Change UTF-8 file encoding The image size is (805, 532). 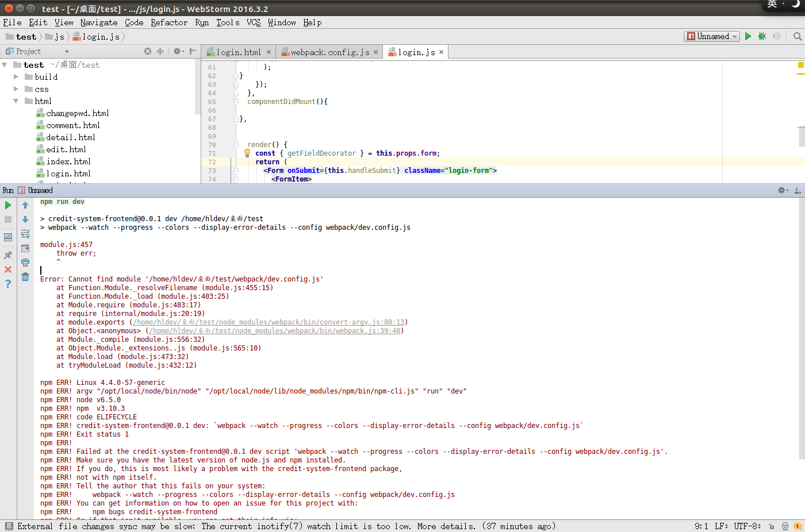click(747, 526)
